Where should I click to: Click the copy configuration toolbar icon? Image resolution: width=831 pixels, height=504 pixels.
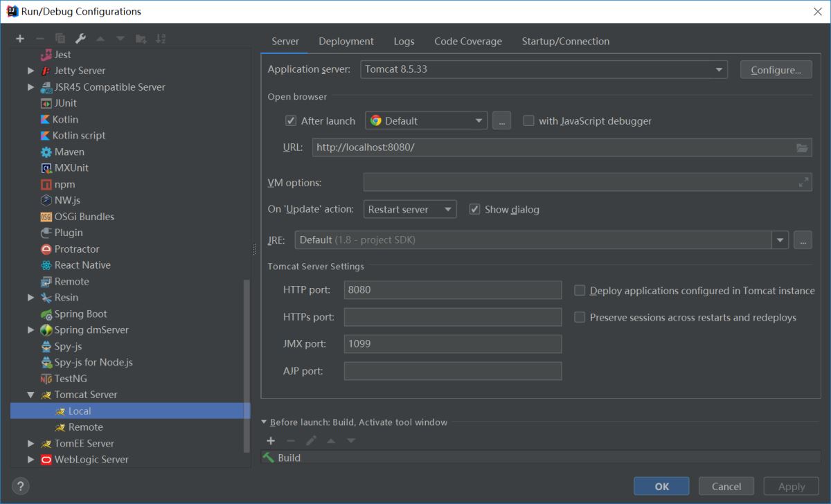(60, 39)
